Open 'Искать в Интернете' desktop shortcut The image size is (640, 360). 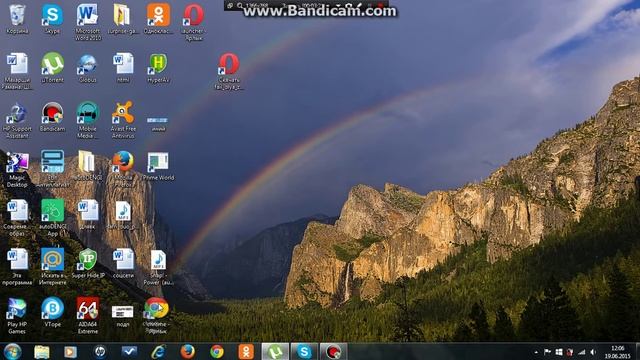coord(52,260)
